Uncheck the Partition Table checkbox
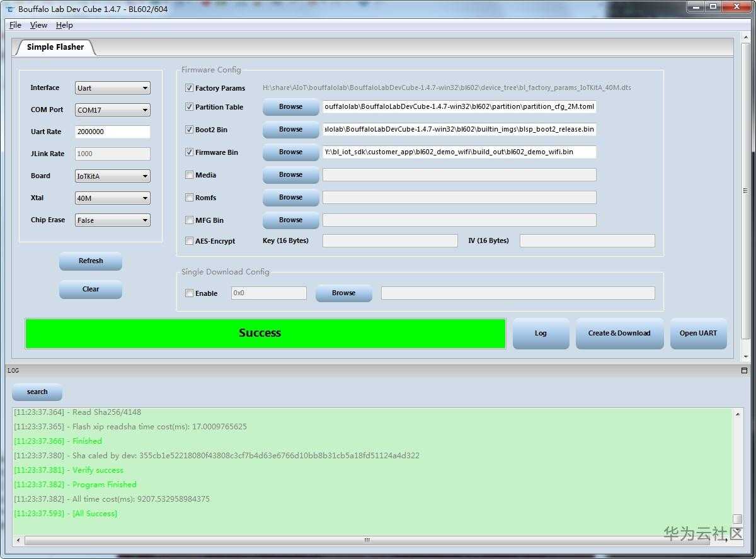Viewport: 756px width, 559px height. 189,107
